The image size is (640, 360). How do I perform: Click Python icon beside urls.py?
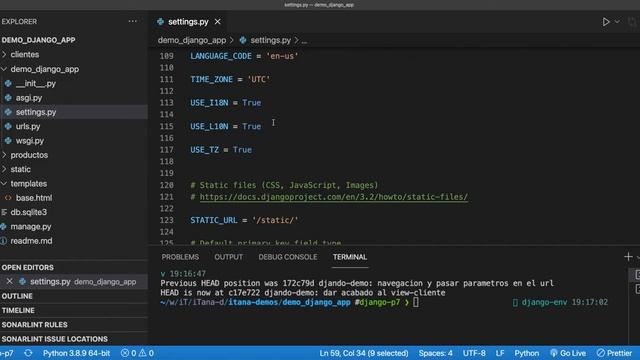[x=8, y=126]
